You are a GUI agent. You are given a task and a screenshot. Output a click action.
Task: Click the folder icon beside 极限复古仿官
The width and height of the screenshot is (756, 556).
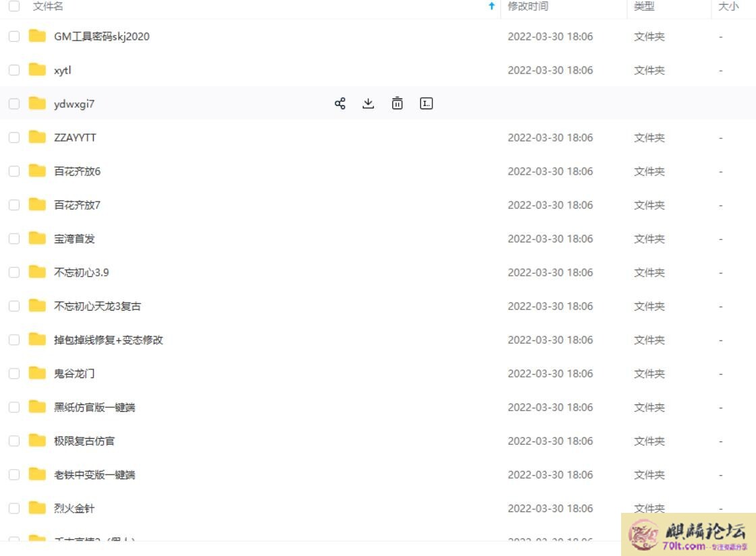37,441
